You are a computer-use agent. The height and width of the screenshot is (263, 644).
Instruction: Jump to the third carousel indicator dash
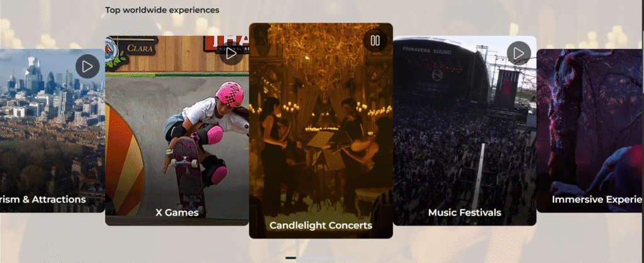(x=315, y=258)
